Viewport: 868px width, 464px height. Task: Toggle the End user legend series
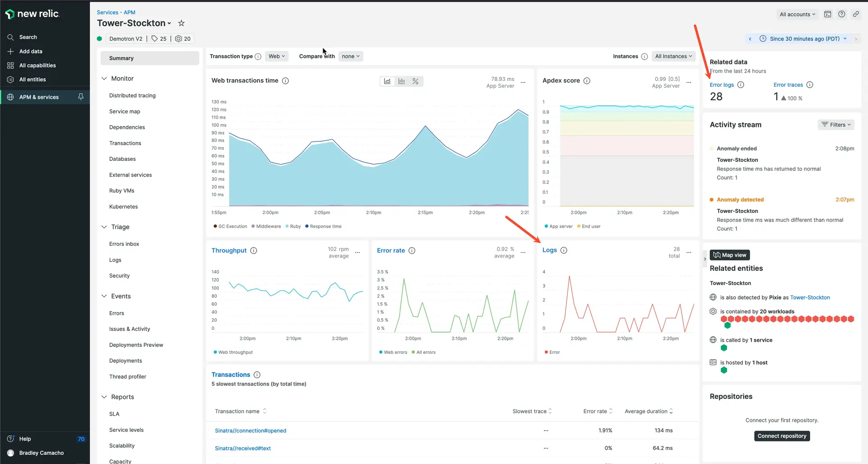(x=591, y=226)
